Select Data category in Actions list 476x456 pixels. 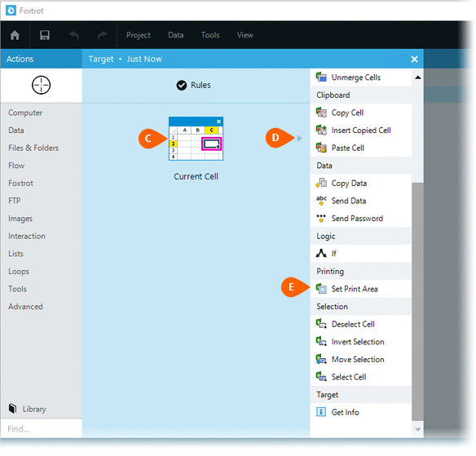tap(16, 131)
